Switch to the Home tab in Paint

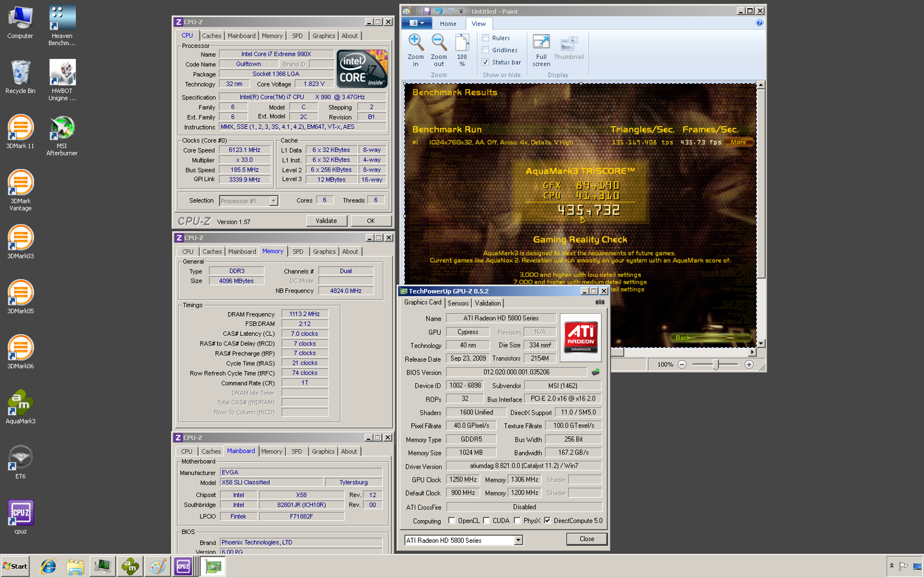point(448,24)
